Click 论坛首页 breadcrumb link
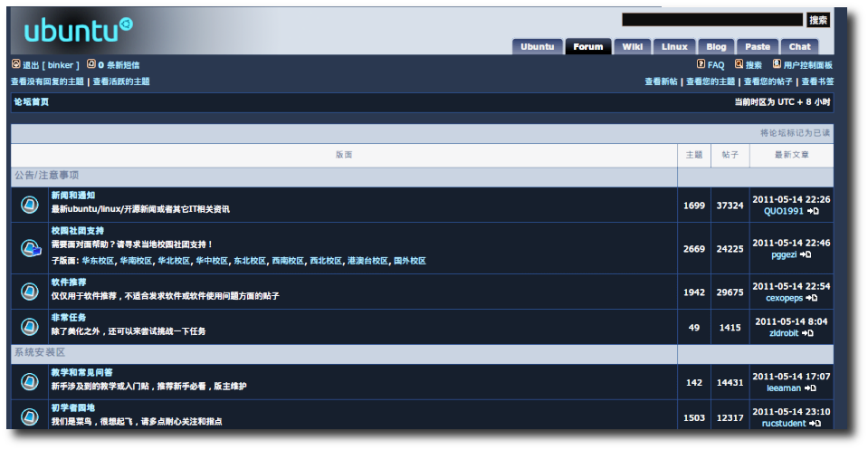The height and width of the screenshot is (450, 868). (32, 101)
